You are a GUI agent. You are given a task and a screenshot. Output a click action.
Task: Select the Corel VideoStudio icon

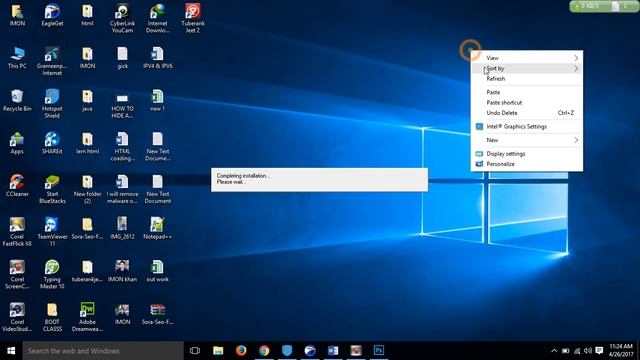coord(17,317)
